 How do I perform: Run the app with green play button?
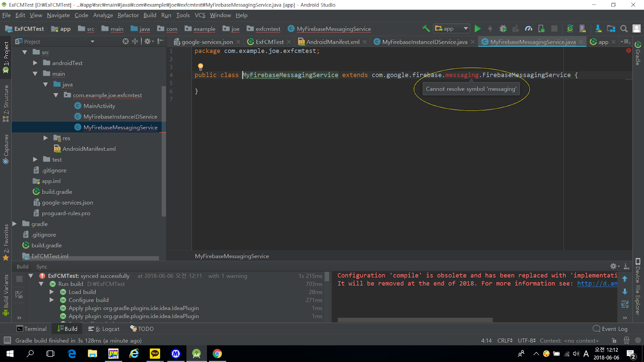(x=478, y=29)
